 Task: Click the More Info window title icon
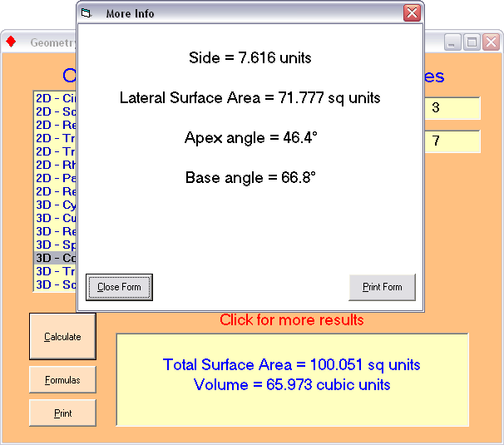coord(86,13)
